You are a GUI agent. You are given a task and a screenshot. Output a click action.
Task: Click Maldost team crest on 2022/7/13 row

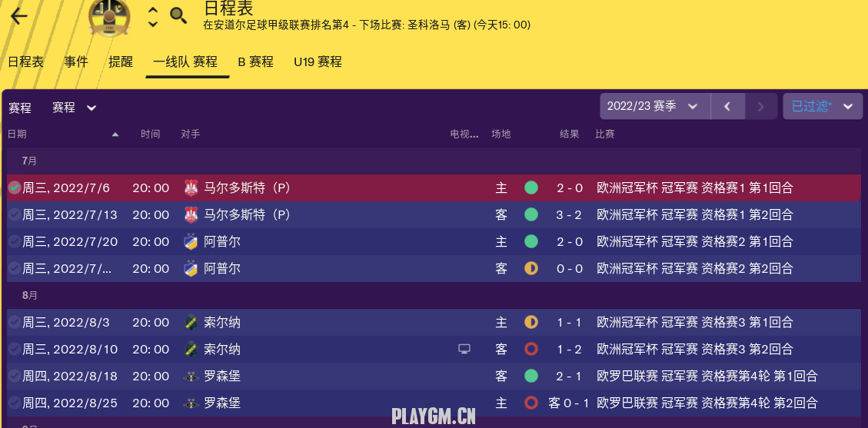click(x=191, y=215)
